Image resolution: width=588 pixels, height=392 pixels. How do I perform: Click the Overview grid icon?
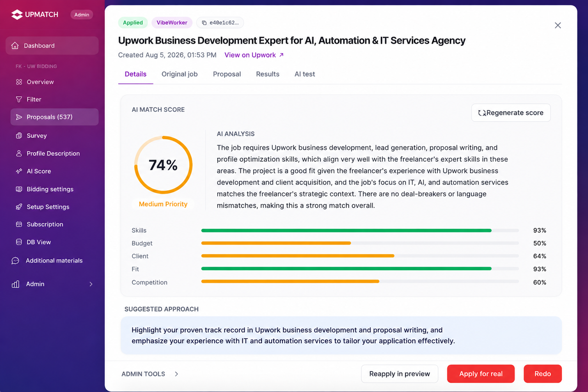[19, 82]
